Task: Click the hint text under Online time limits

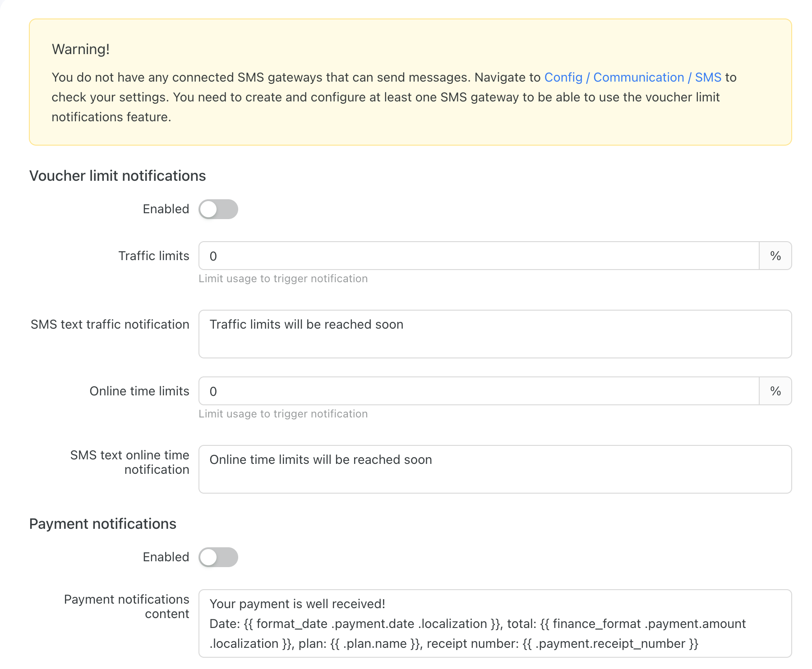Action: click(x=283, y=414)
